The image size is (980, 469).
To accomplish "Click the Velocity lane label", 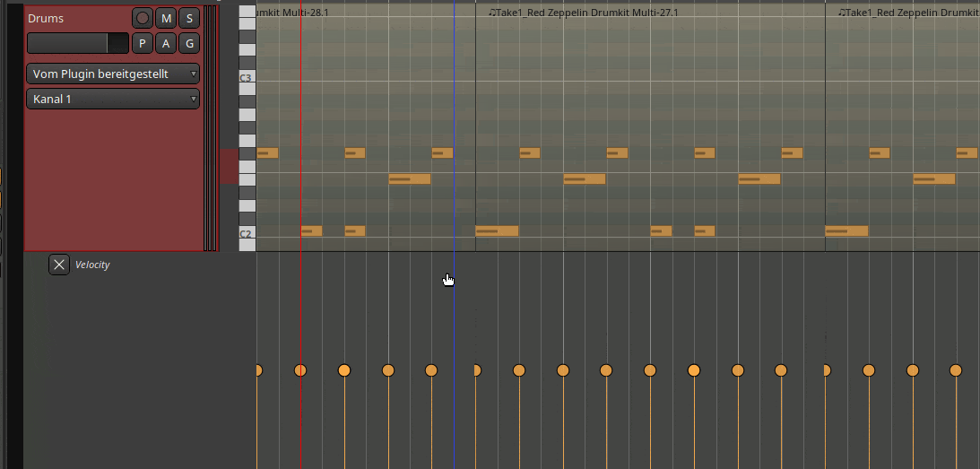I will 92,265.
